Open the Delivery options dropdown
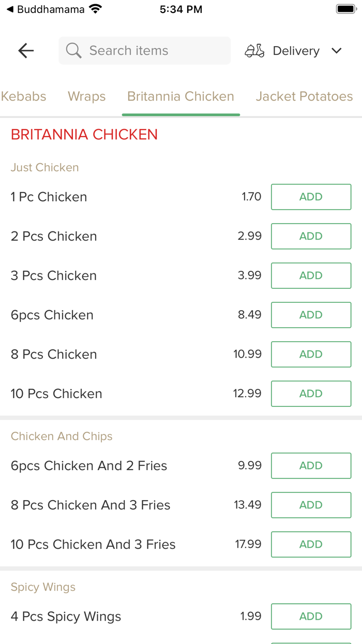This screenshot has height=644, width=362. pos(296,50)
